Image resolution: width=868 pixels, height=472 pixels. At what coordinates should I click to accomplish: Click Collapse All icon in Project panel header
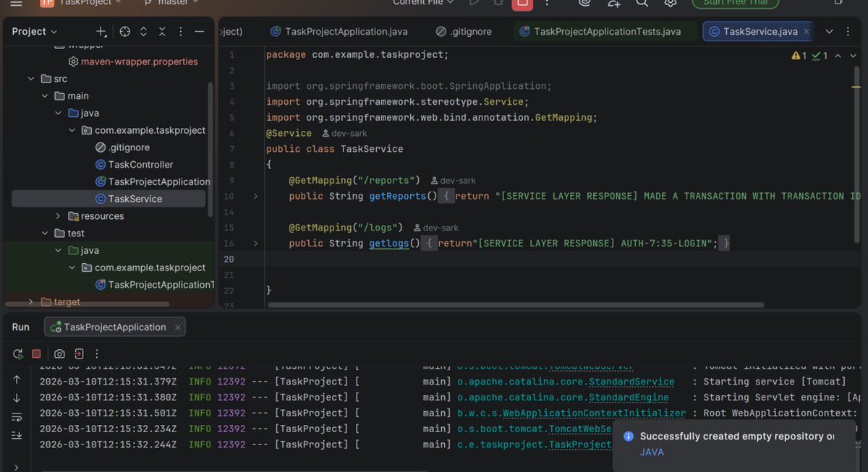point(162,32)
